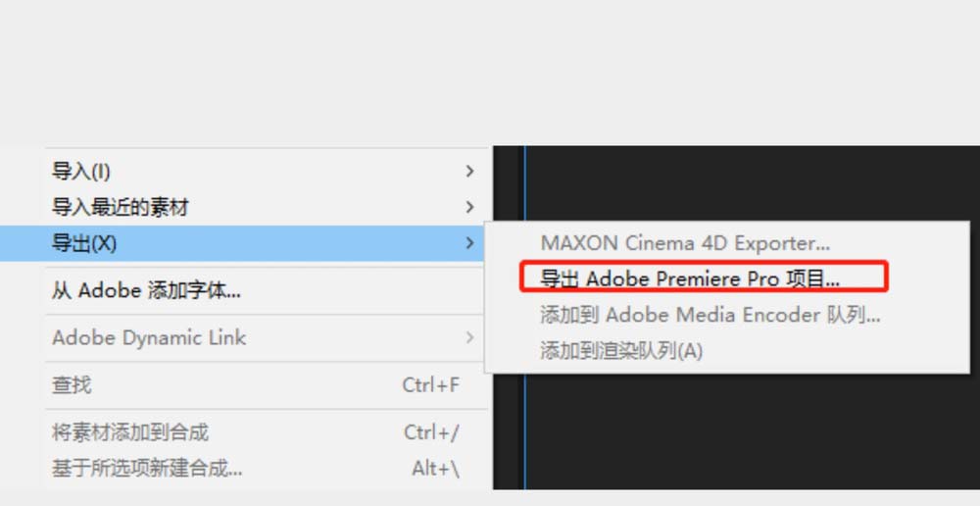Click the Adobe Dynamic Link entry
The image size is (980, 506).
click(x=149, y=337)
